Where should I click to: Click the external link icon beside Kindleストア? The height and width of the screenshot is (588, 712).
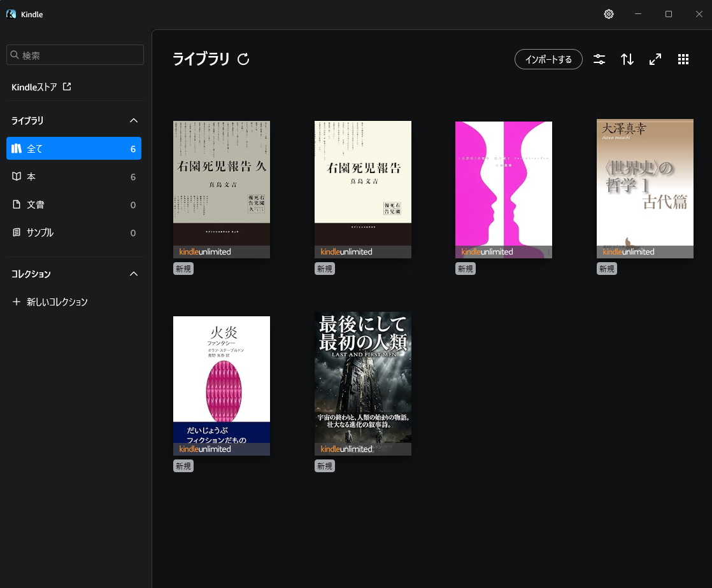tap(67, 86)
